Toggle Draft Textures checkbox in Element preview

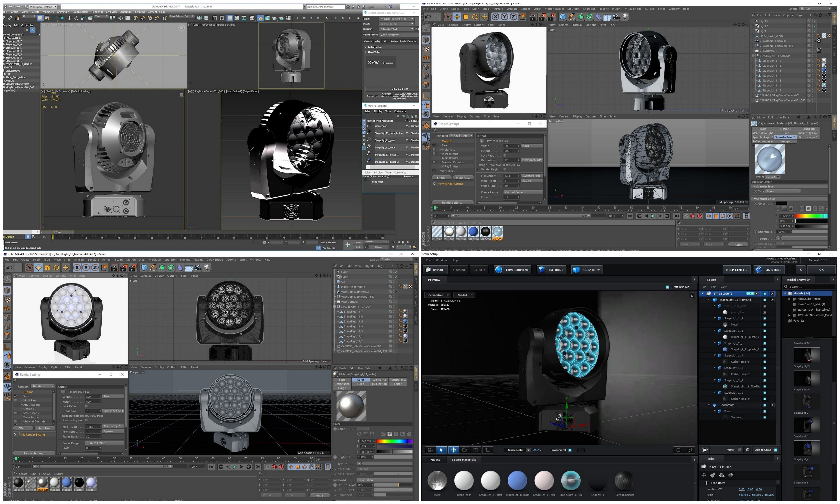[667, 287]
